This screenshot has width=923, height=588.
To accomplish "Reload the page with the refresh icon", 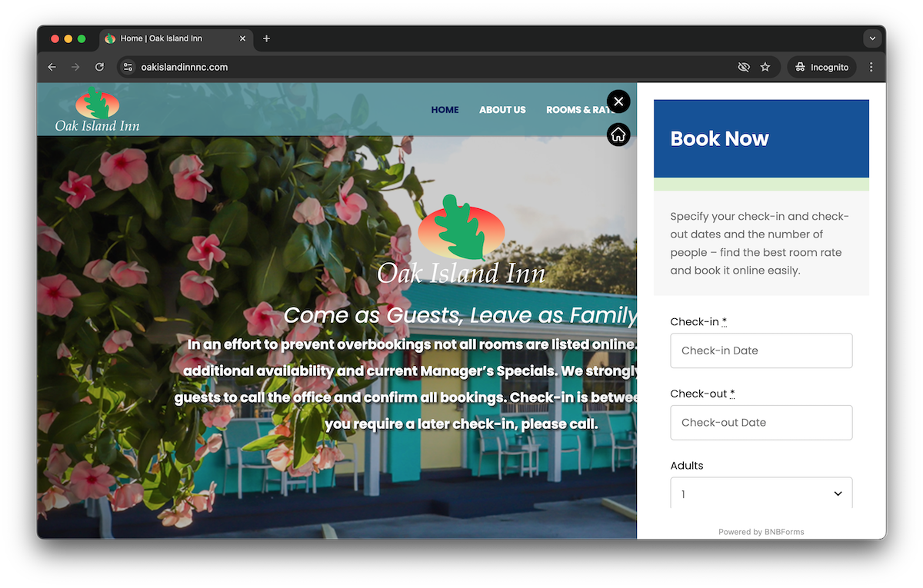I will point(99,68).
